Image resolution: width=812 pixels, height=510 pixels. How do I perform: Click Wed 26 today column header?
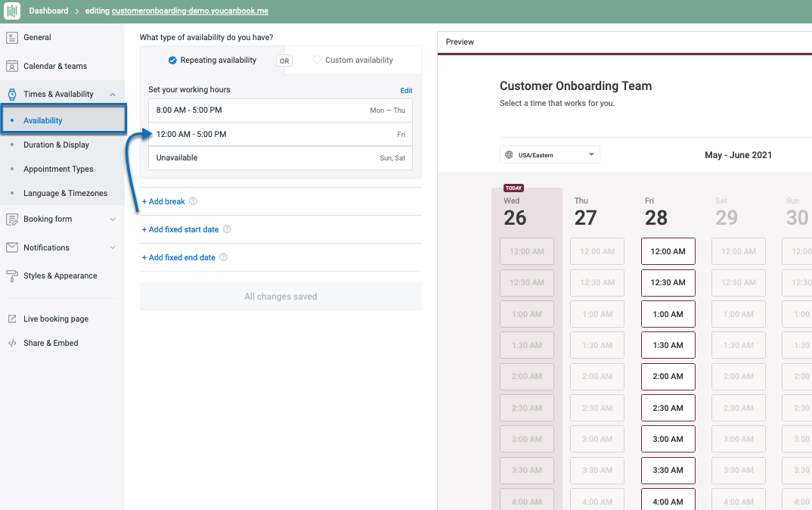point(515,212)
